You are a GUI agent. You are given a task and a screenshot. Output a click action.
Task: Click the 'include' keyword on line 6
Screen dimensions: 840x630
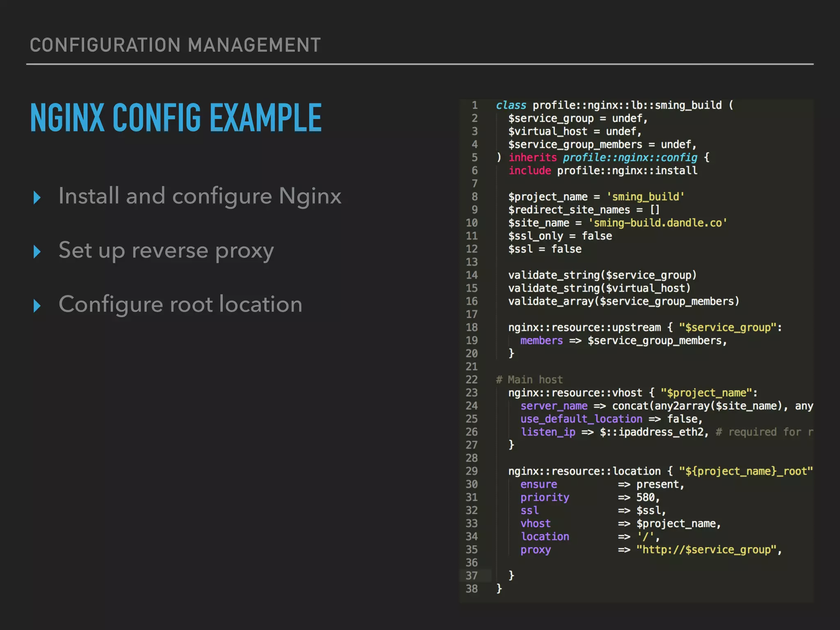pos(530,171)
